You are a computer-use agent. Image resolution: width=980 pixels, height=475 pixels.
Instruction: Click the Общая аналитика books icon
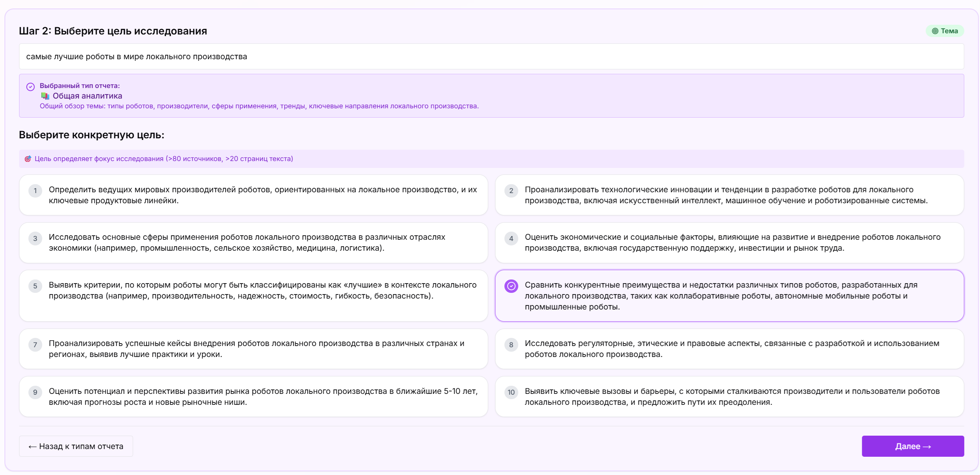45,96
